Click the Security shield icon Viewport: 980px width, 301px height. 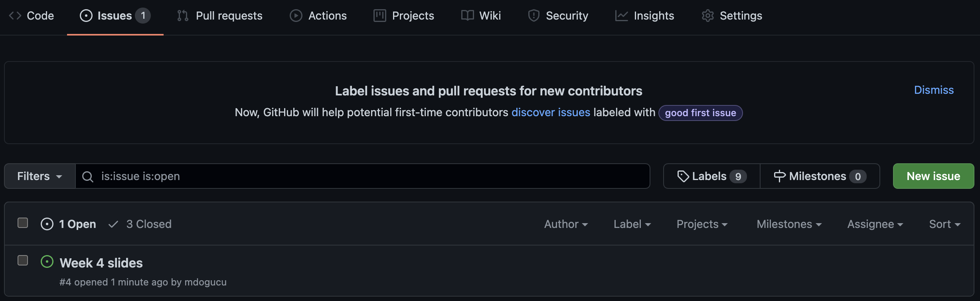click(535, 16)
